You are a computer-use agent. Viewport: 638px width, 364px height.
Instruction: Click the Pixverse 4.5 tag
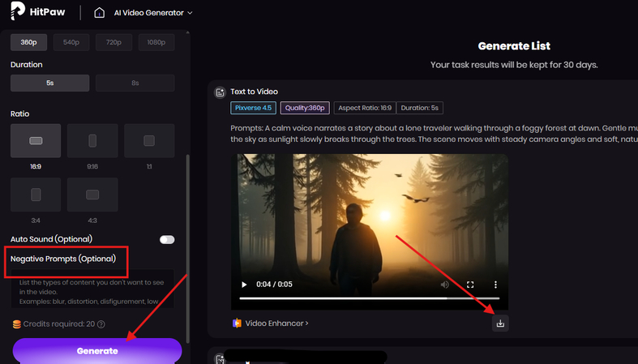(253, 108)
